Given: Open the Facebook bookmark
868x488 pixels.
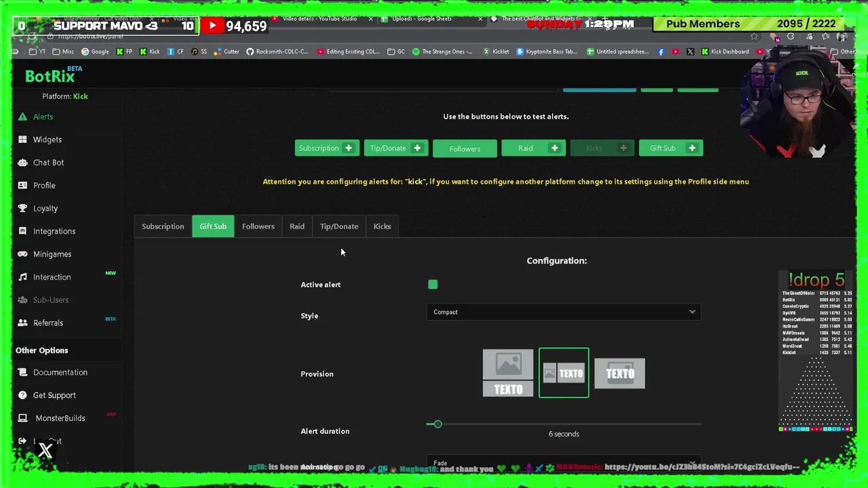Looking at the screenshot, I should 661,52.
